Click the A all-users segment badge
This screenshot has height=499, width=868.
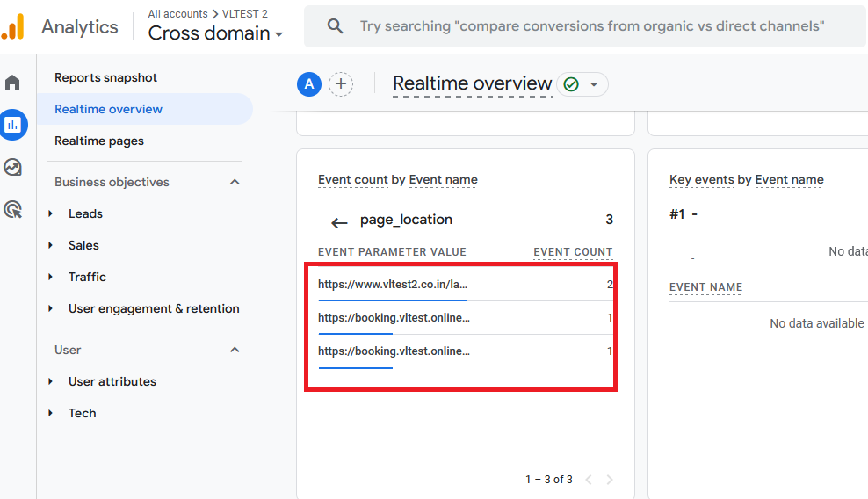(308, 84)
